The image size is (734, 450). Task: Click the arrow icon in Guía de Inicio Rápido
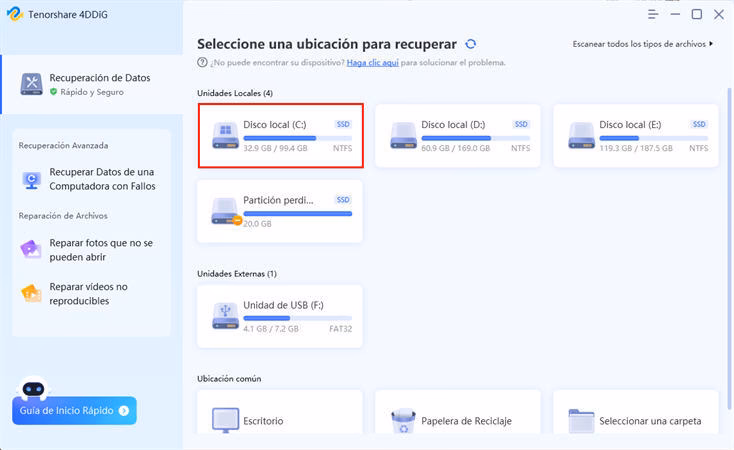pos(124,411)
